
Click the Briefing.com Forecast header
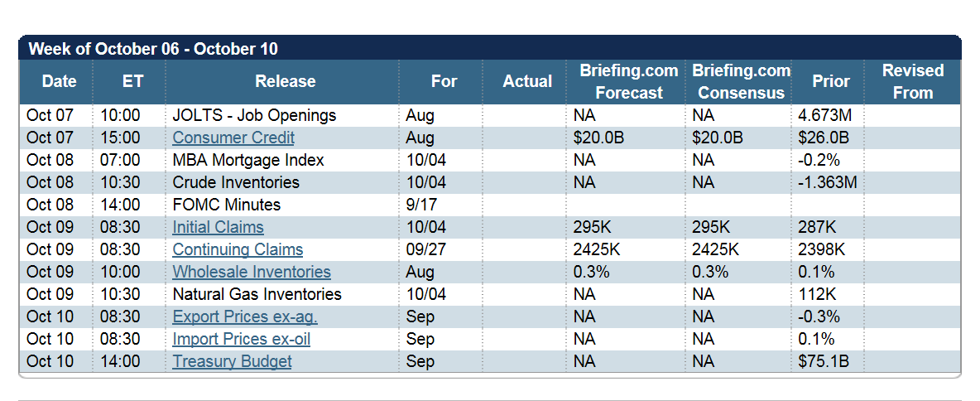pos(628,81)
